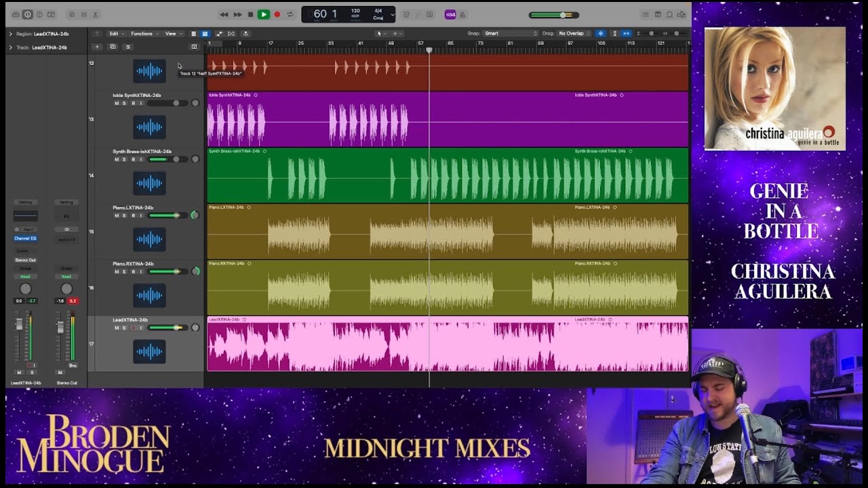Image resolution: width=868 pixels, height=488 pixels.
Task: Open Quick Help in the control bar
Action: point(39,14)
